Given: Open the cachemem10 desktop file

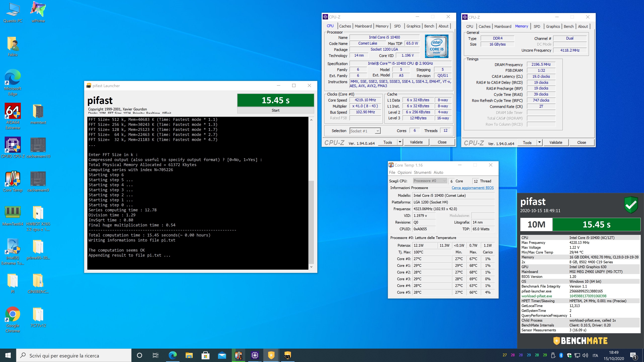Looking at the screenshot, I should [x=38, y=148].
